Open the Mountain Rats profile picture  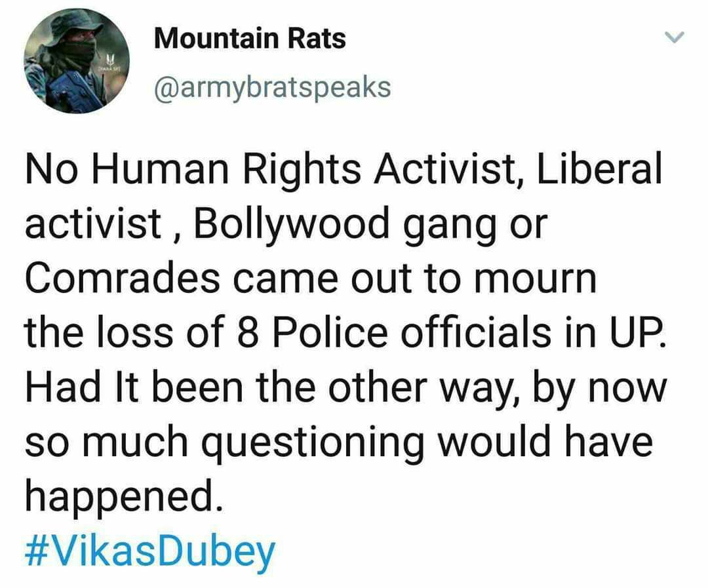pyautogui.click(x=76, y=60)
